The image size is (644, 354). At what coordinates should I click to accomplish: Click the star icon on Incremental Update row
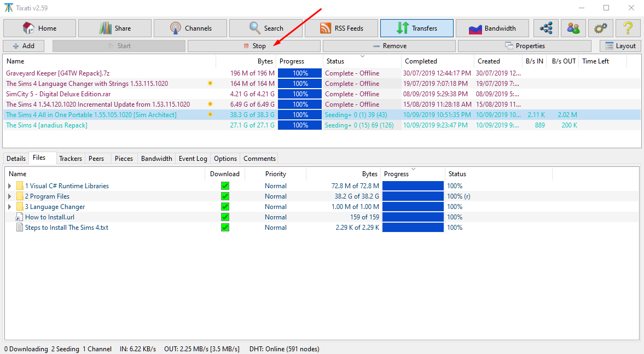210,105
